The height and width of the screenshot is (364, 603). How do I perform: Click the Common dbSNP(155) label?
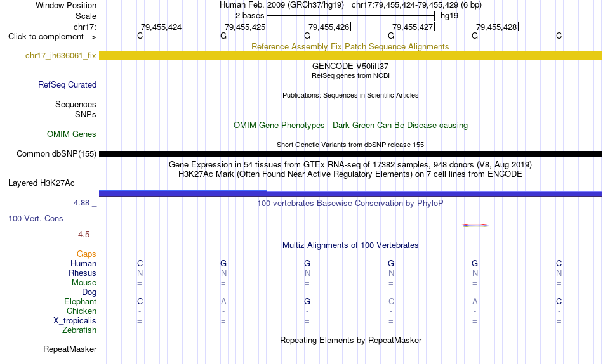[x=56, y=153]
